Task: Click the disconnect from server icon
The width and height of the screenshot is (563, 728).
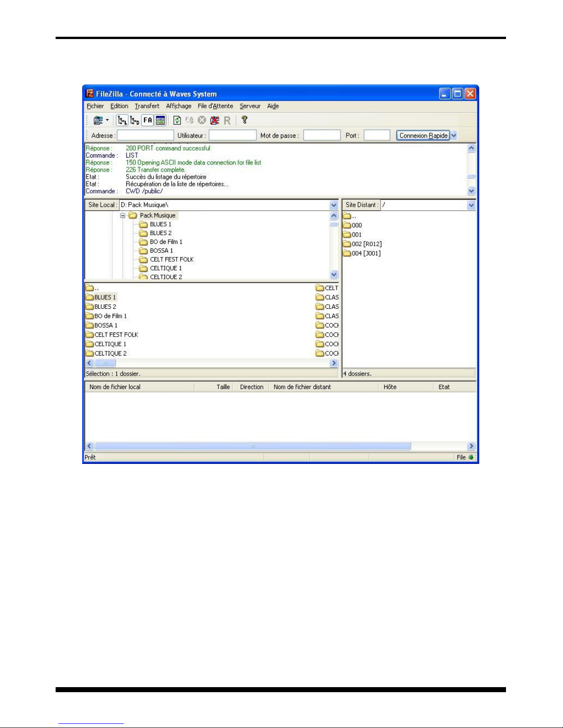Action: pos(215,120)
